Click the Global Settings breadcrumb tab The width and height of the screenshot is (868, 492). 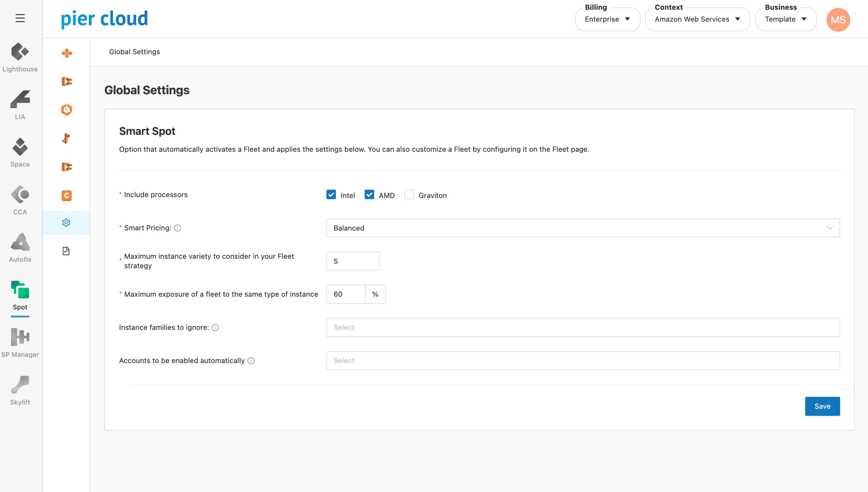(134, 52)
